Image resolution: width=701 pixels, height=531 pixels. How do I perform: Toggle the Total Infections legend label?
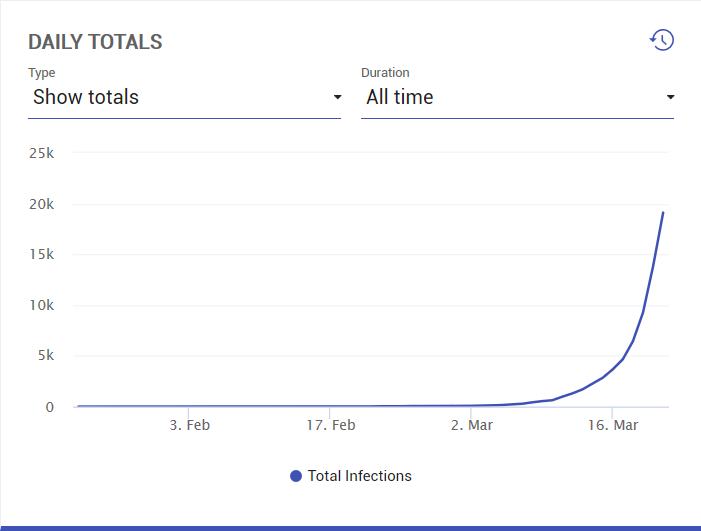359,476
